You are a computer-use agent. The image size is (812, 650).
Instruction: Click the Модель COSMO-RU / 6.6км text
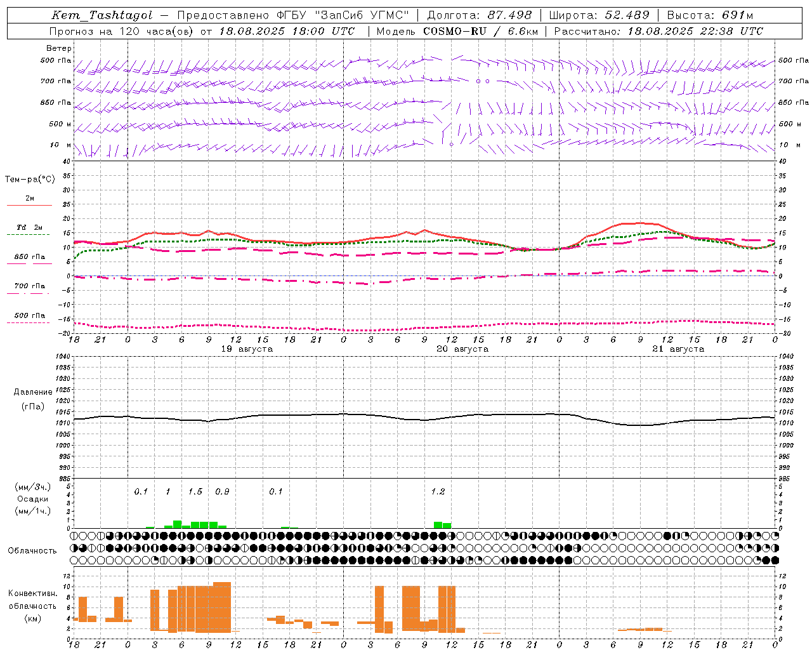click(x=457, y=31)
